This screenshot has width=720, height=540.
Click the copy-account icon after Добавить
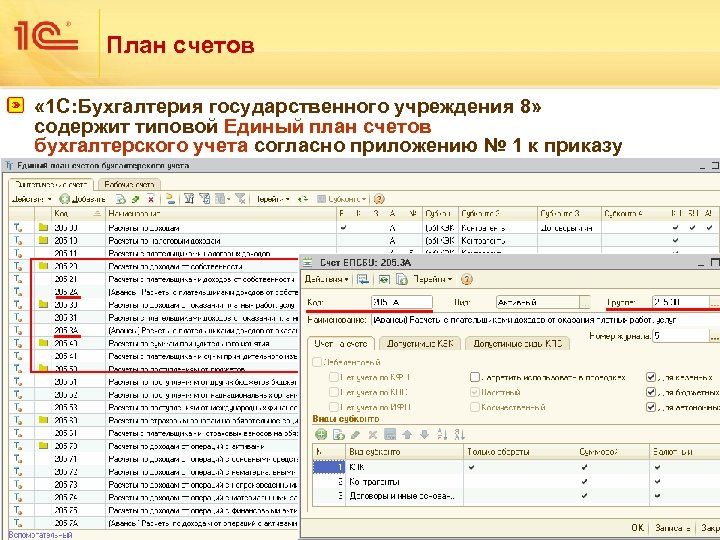coord(121,199)
